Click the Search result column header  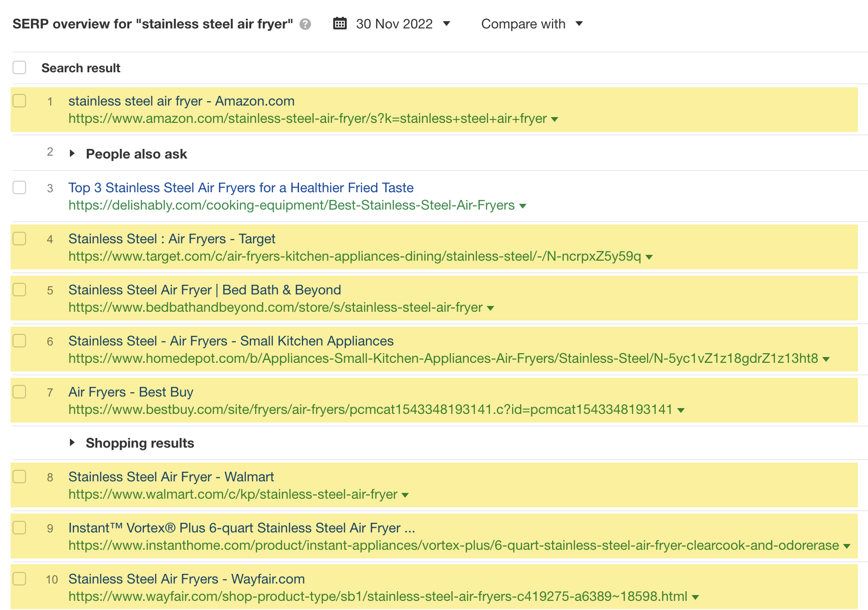click(81, 68)
